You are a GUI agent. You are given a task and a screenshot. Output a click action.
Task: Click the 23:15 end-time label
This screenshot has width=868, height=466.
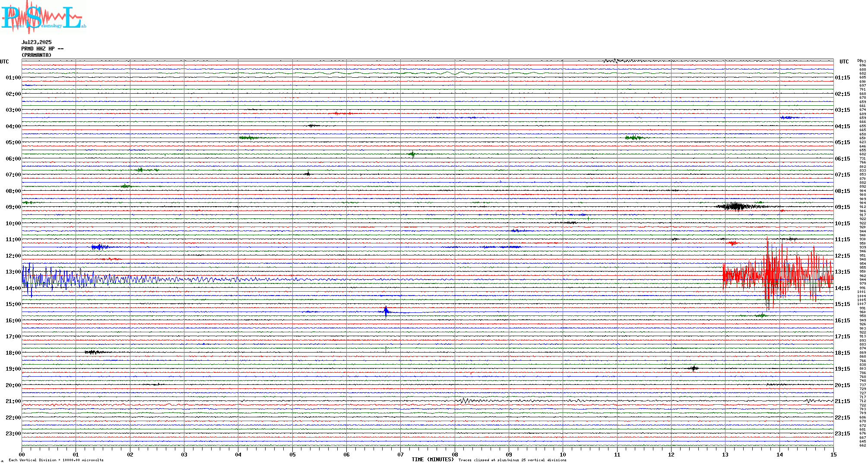(843, 434)
